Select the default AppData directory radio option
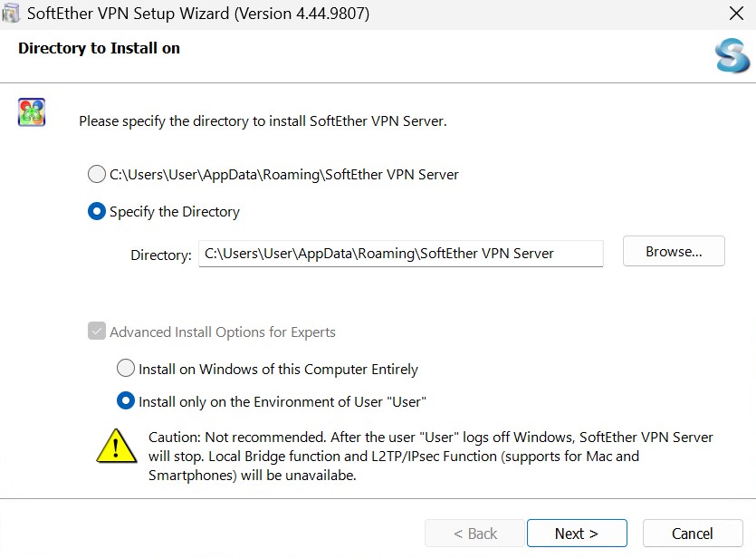Viewport: 756px width, 558px height. [97, 174]
